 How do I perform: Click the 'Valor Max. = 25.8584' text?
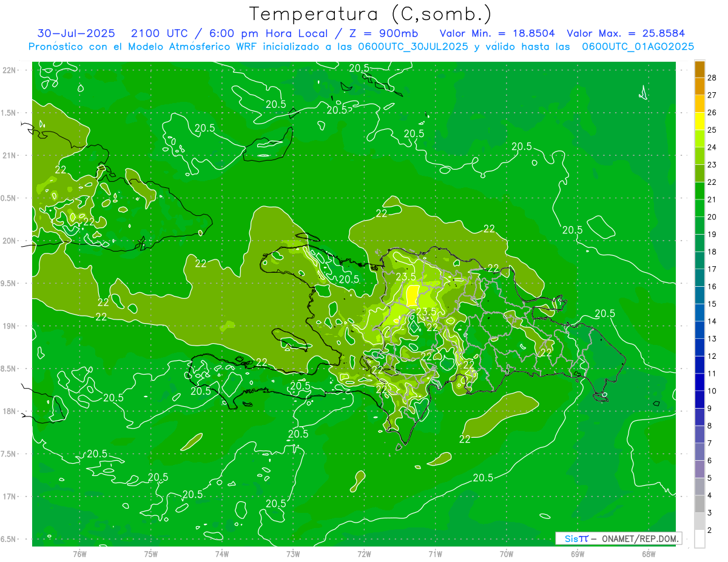tap(625, 33)
